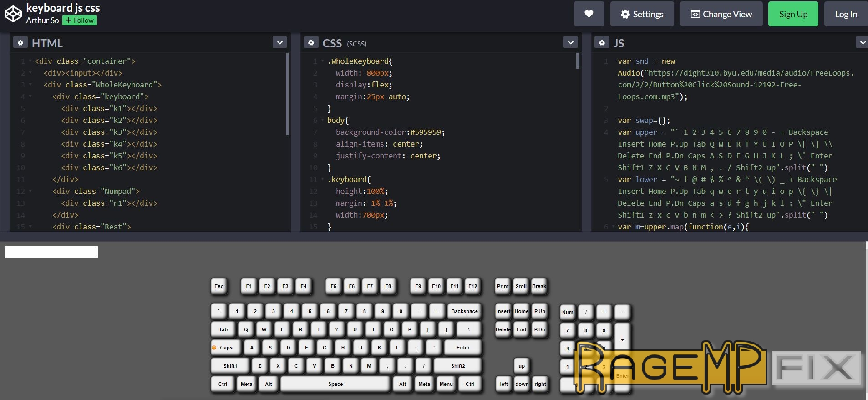This screenshot has width=868, height=400.
Task: Open the CSS editor settings gear
Action: point(311,43)
